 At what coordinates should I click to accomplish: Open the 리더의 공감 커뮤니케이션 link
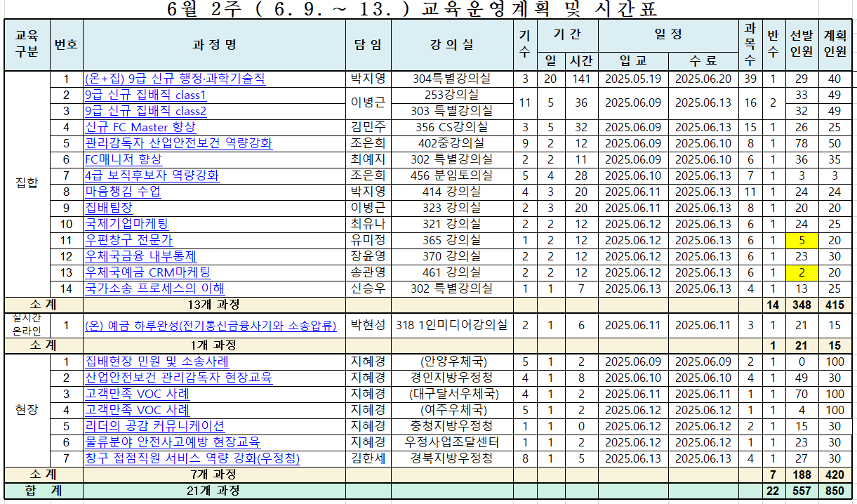[154, 426]
